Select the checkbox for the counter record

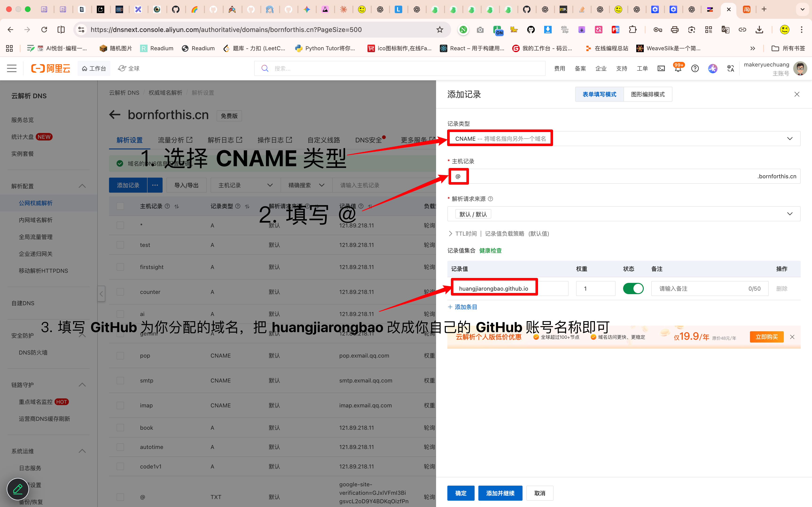120,292
